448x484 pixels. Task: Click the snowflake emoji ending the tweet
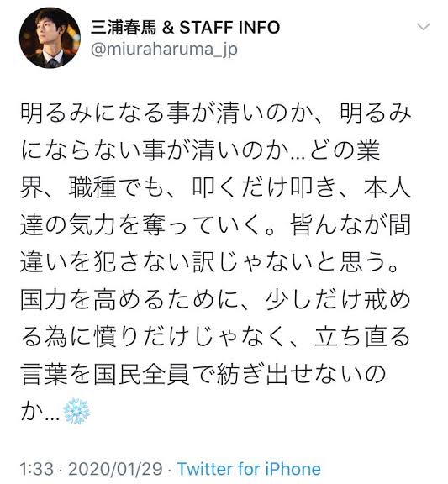pyautogui.click(x=76, y=412)
